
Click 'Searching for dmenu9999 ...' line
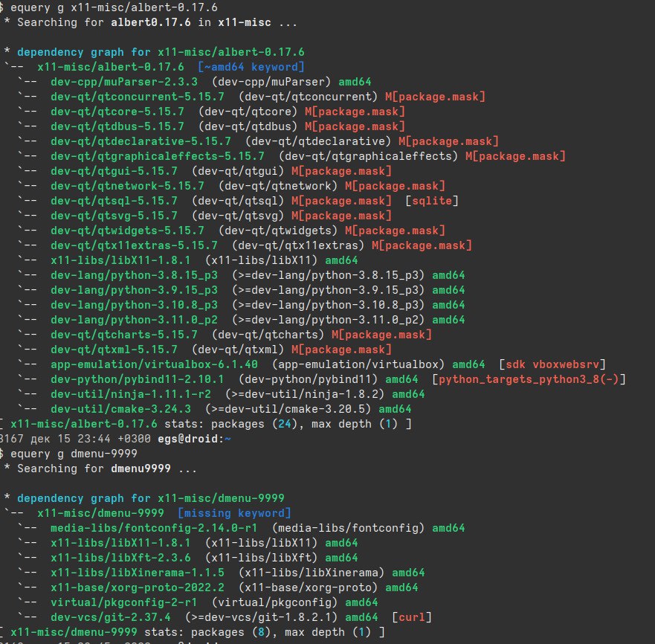coord(107,468)
